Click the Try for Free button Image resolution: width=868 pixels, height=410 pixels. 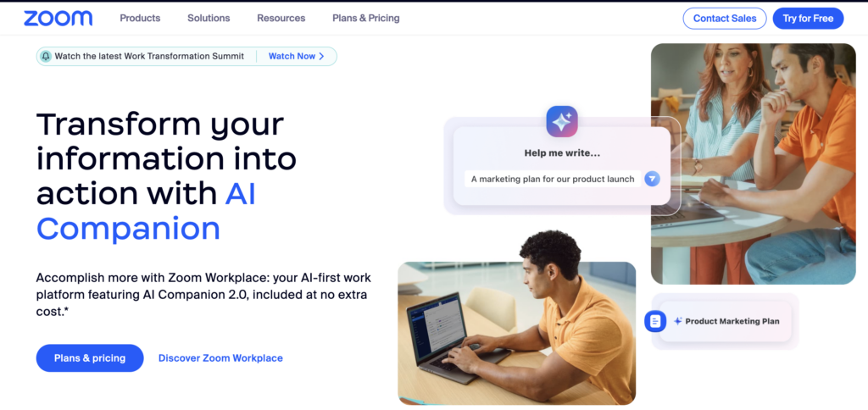pos(808,19)
